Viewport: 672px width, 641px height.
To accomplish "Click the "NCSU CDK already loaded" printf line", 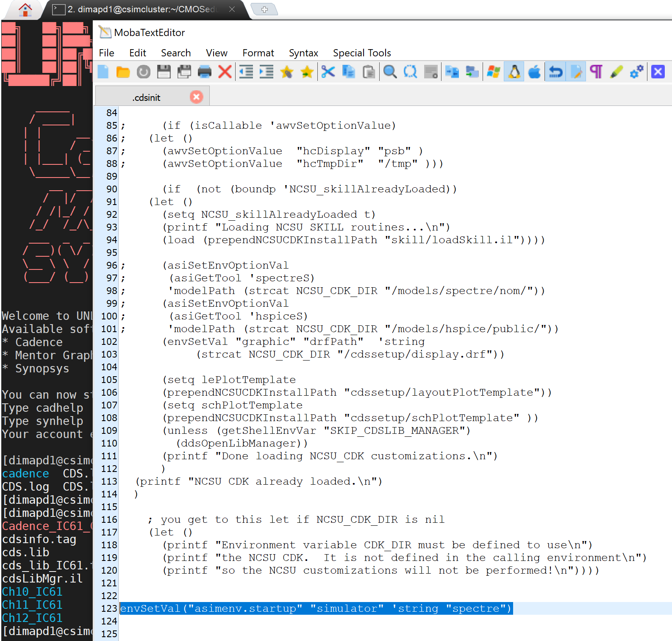I will (259, 481).
